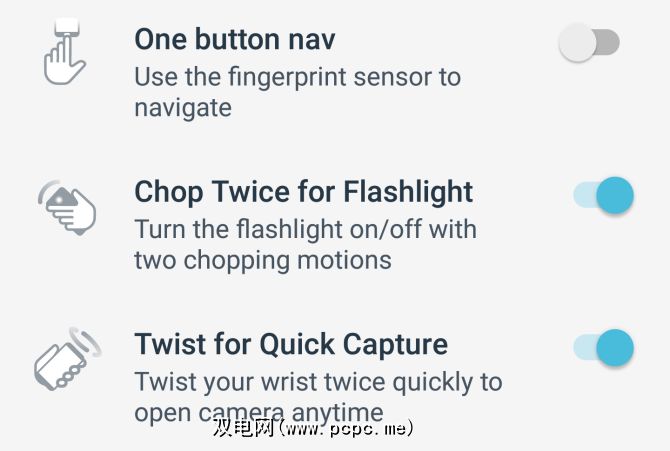670x451 pixels.
Task: Tap the blue knob of the Twist switch
Action: pos(615,347)
